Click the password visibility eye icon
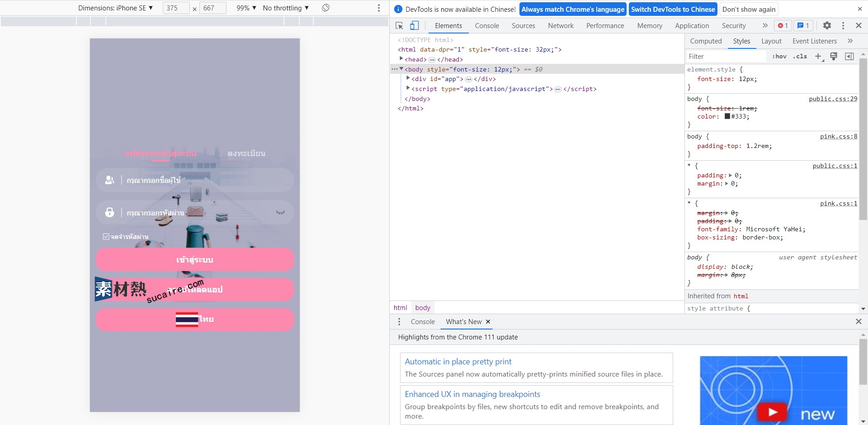The width and height of the screenshot is (868, 425). click(x=280, y=212)
